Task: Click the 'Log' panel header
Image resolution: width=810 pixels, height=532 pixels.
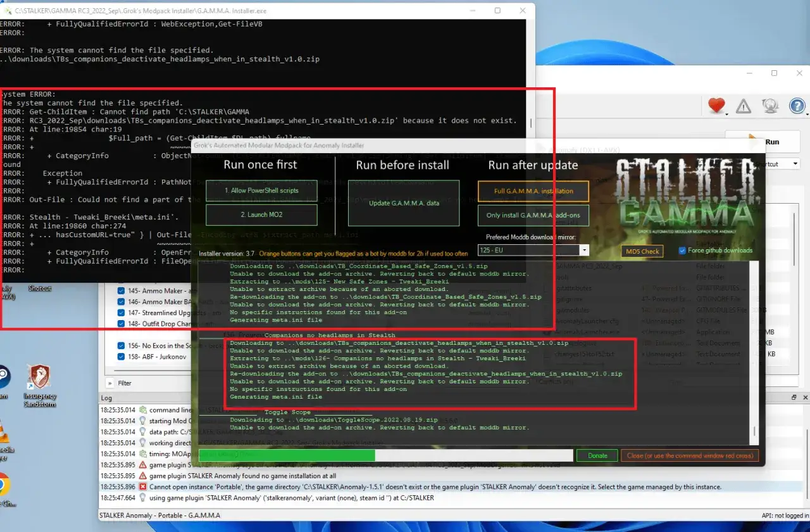Action: pos(106,398)
